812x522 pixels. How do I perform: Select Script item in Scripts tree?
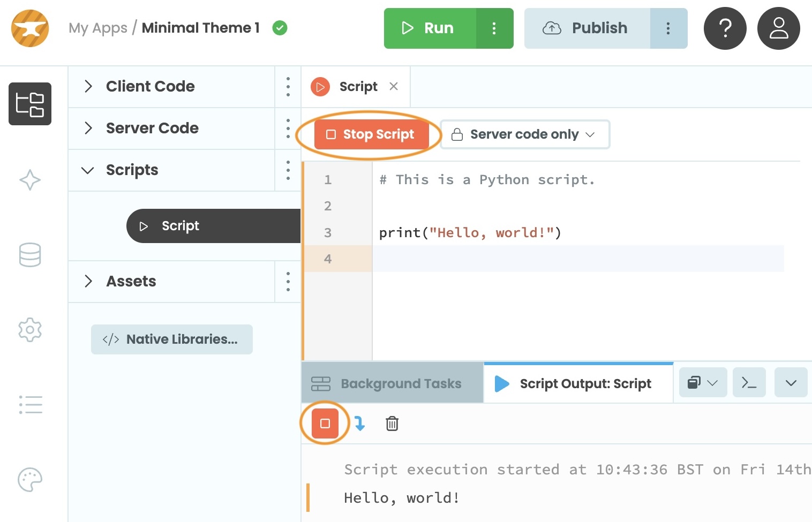click(x=213, y=226)
